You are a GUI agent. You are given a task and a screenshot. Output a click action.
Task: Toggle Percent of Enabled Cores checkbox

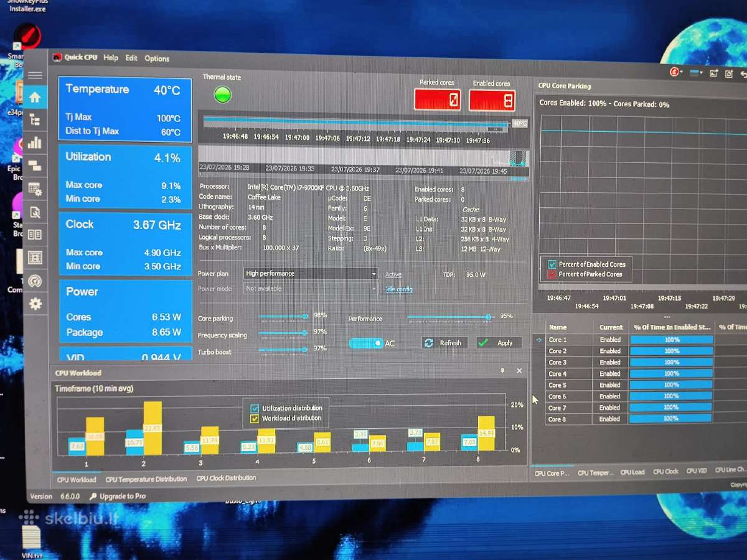click(x=552, y=264)
